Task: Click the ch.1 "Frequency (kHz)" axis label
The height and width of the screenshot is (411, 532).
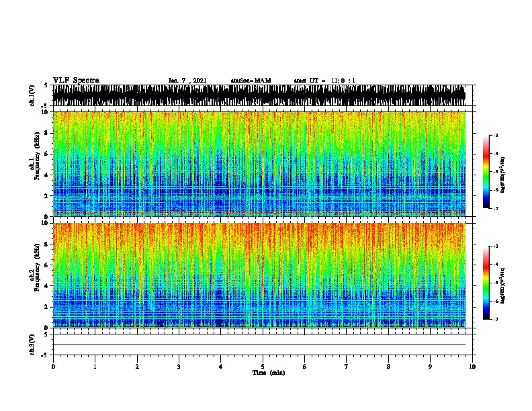Action: (x=37, y=156)
